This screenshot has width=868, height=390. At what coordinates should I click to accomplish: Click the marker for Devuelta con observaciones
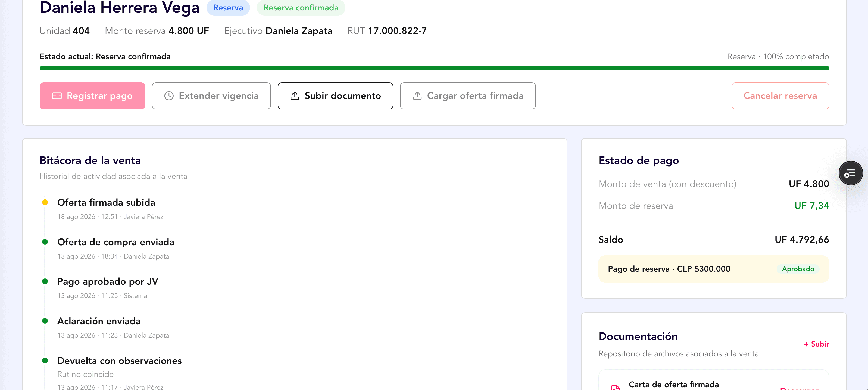(45, 361)
